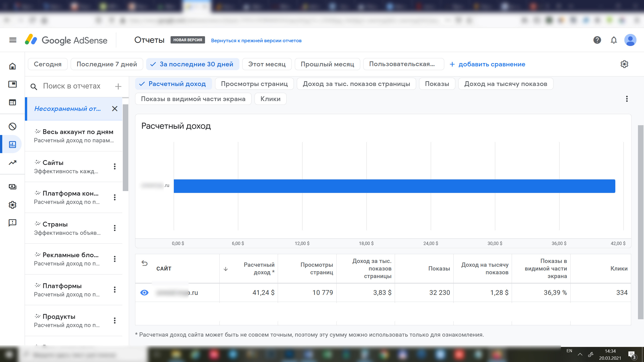
Task: Open the chart's three-dot overflow menu
Action: point(627,99)
